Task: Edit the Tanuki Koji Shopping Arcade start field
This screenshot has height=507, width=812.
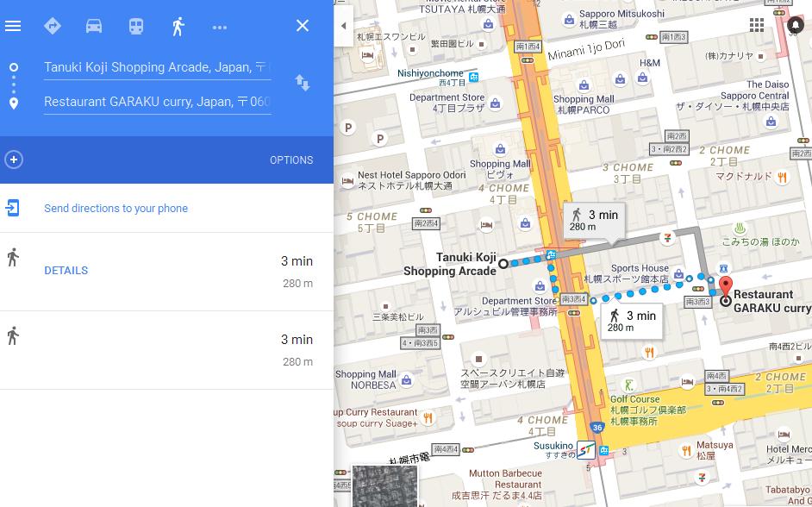Action: (x=158, y=67)
